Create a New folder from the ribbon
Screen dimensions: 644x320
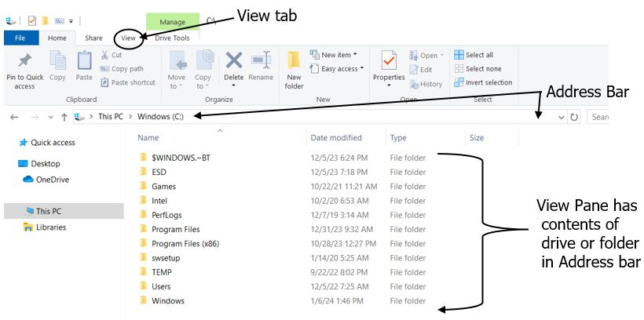(294, 63)
